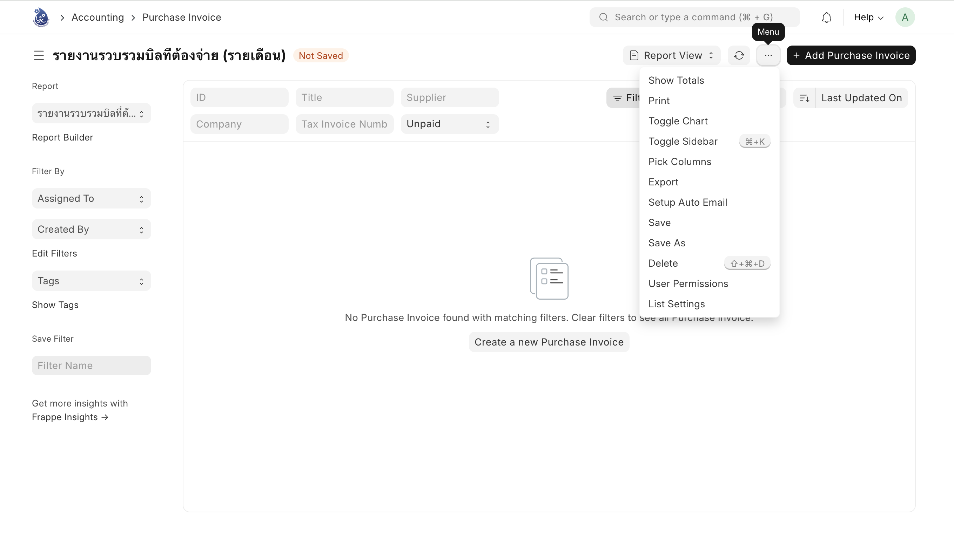Screen dimensions: 954x560
Task: Select Print in the menu
Action: [709, 101]
